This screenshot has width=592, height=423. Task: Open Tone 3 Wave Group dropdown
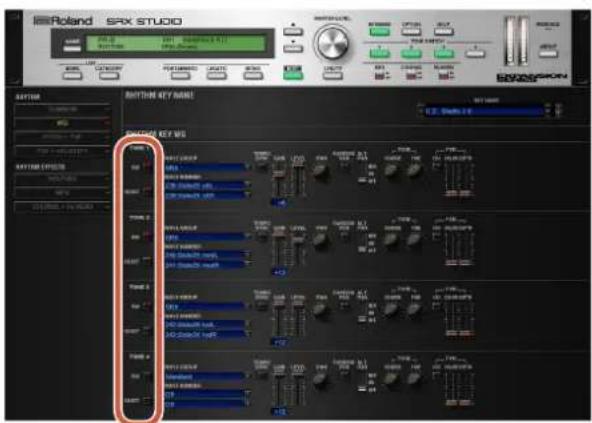[x=208, y=307]
